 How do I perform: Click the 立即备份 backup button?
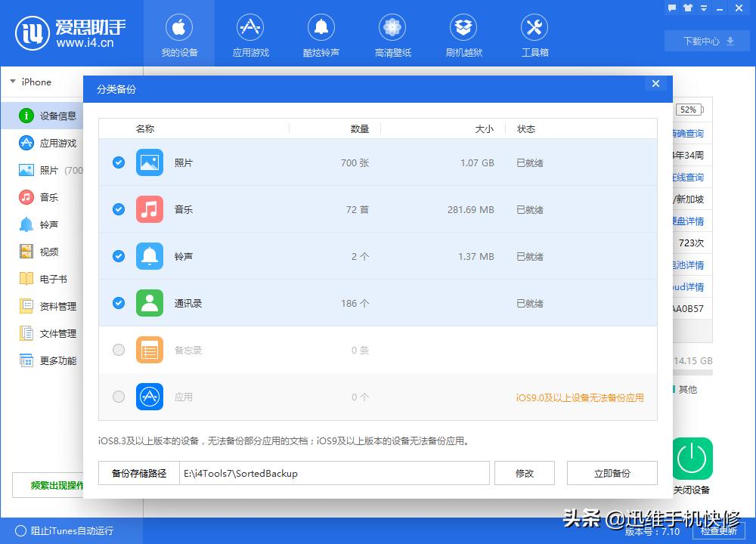pyautogui.click(x=612, y=473)
